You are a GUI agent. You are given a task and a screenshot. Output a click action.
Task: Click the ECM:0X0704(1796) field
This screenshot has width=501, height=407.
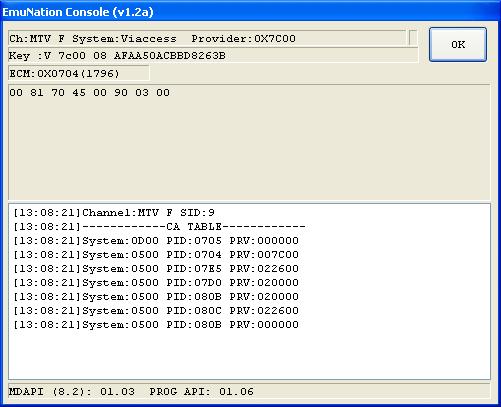pos(79,73)
